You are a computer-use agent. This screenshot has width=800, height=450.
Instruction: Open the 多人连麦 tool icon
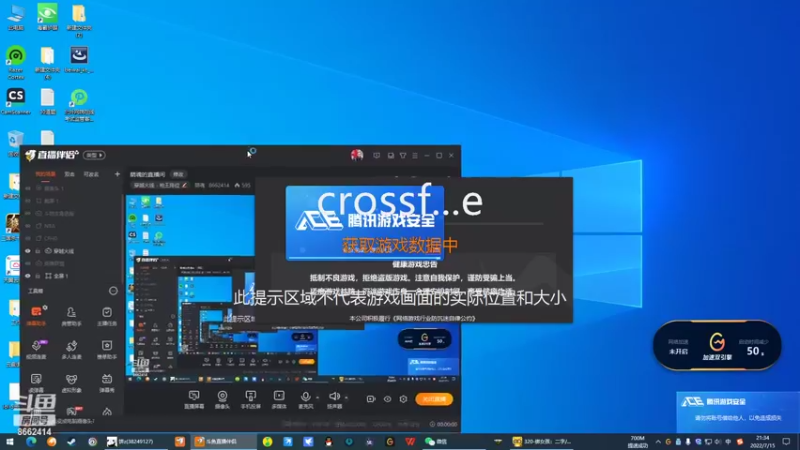pyautogui.click(x=71, y=349)
